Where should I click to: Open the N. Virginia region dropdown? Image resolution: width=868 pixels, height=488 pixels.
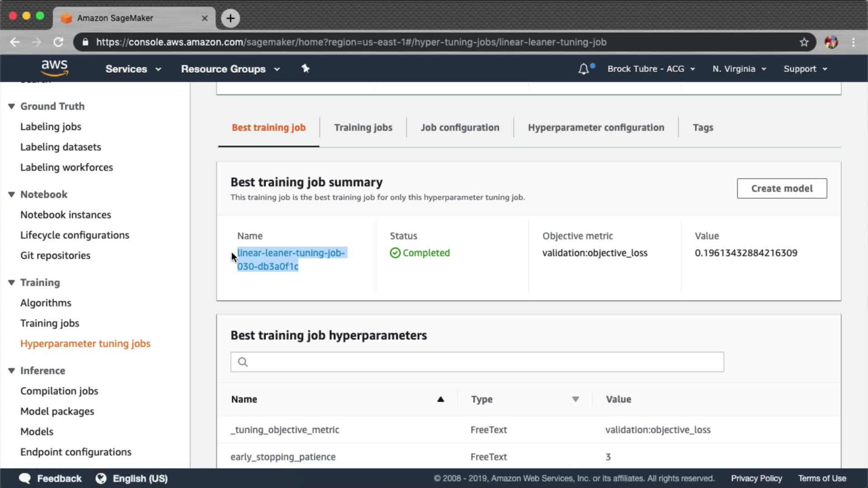[739, 69]
